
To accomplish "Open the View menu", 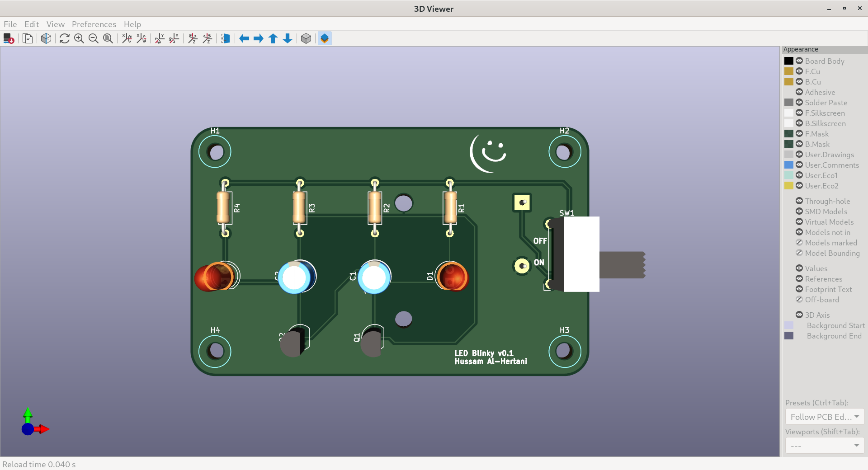I will [x=55, y=24].
